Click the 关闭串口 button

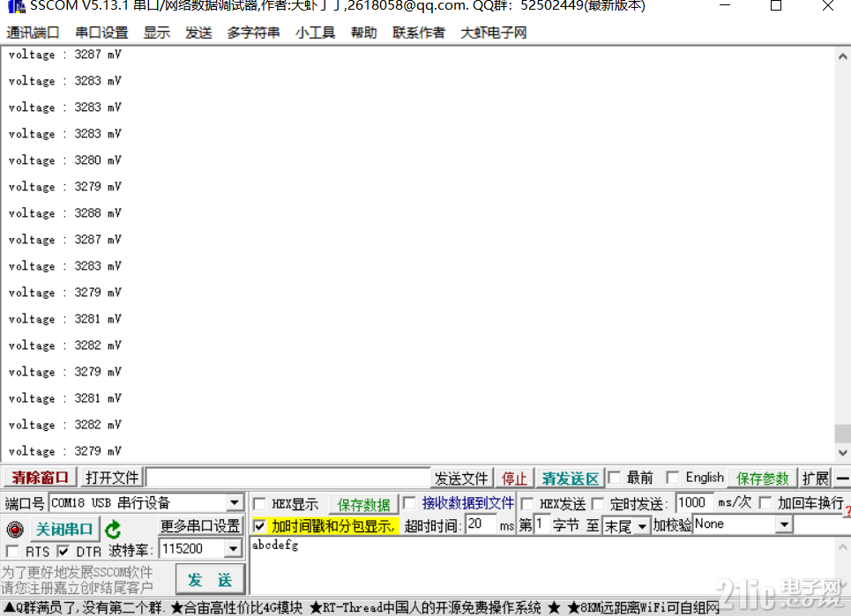click(64, 529)
